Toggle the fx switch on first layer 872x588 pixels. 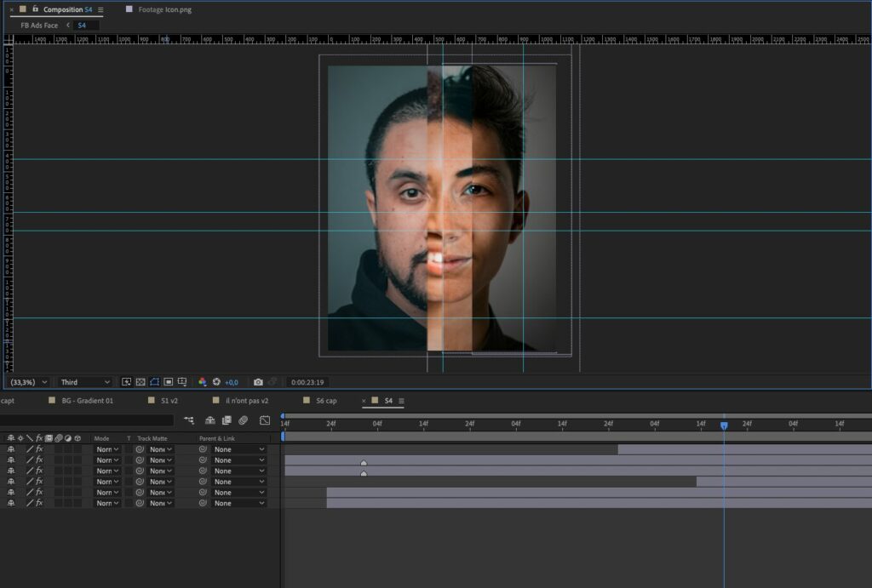tap(39, 449)
